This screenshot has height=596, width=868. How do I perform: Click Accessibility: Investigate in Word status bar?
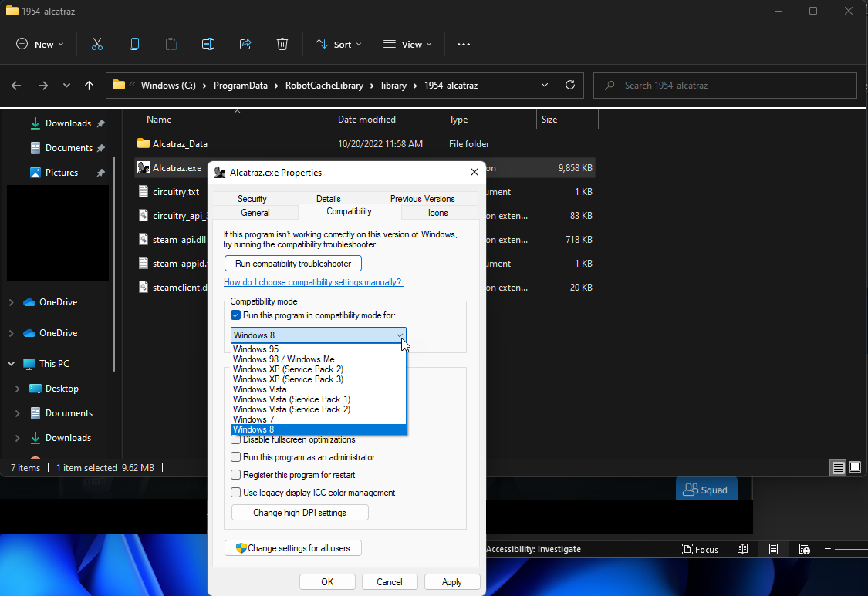534,549
